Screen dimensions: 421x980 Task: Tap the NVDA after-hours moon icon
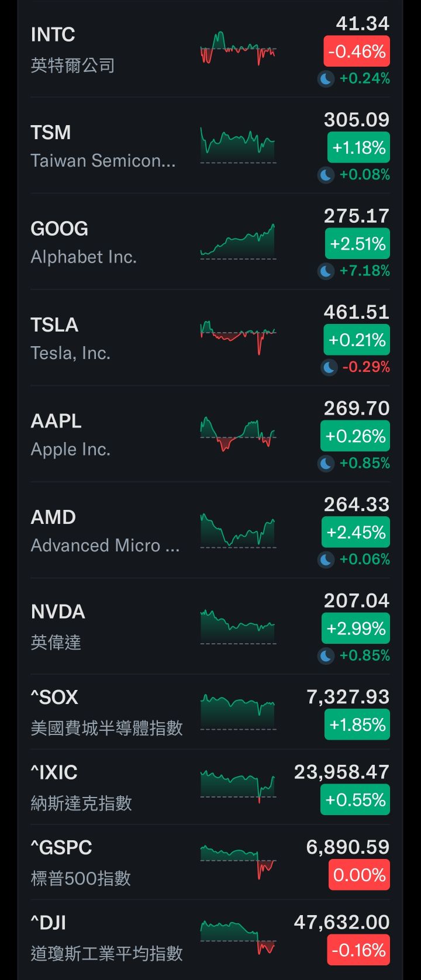point(326,655)
